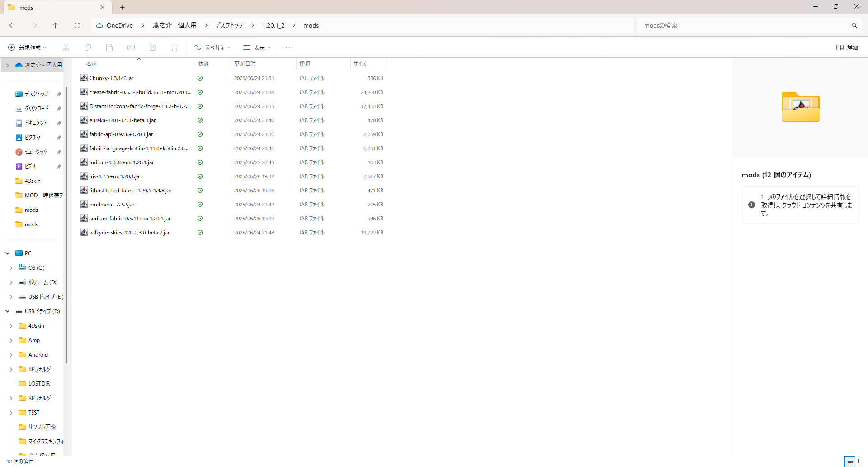Expand the OS (C:) drive
This screenshot has height=467, width=868.
(11, 268)
